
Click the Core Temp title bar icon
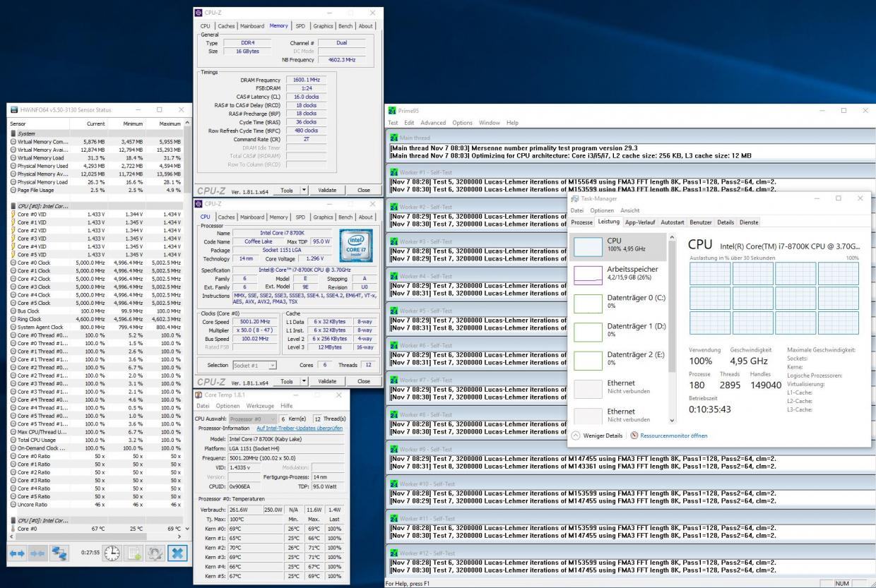pyautogui.click(x=199, y=394)
